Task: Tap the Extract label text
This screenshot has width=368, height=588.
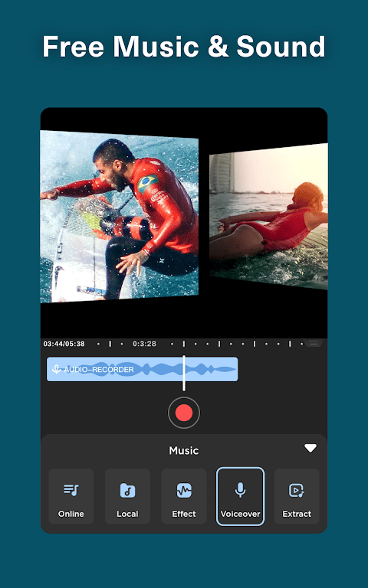Action: 297,514
